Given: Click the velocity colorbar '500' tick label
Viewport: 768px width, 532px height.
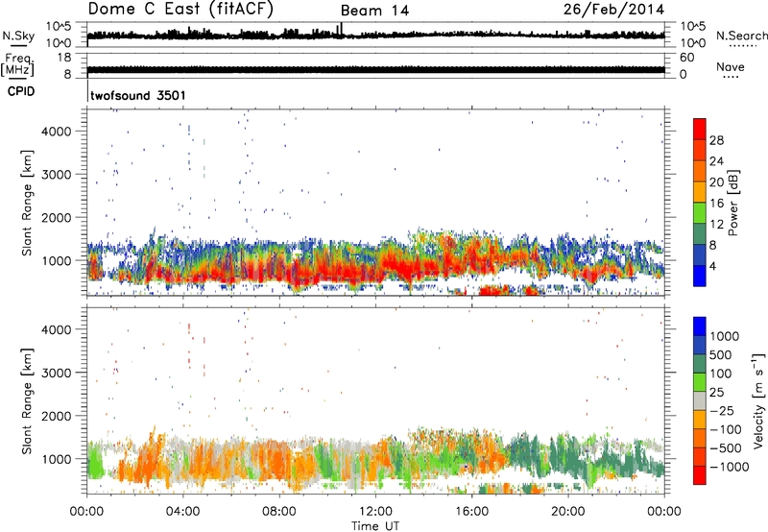Looking at the screenshot, I should (721, 355).
